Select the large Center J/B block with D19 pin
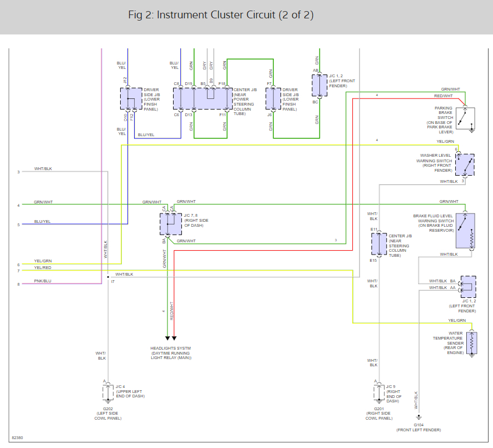Image resolution: width=493 pixels, height=448 pixels. click(x=202, y=98)
